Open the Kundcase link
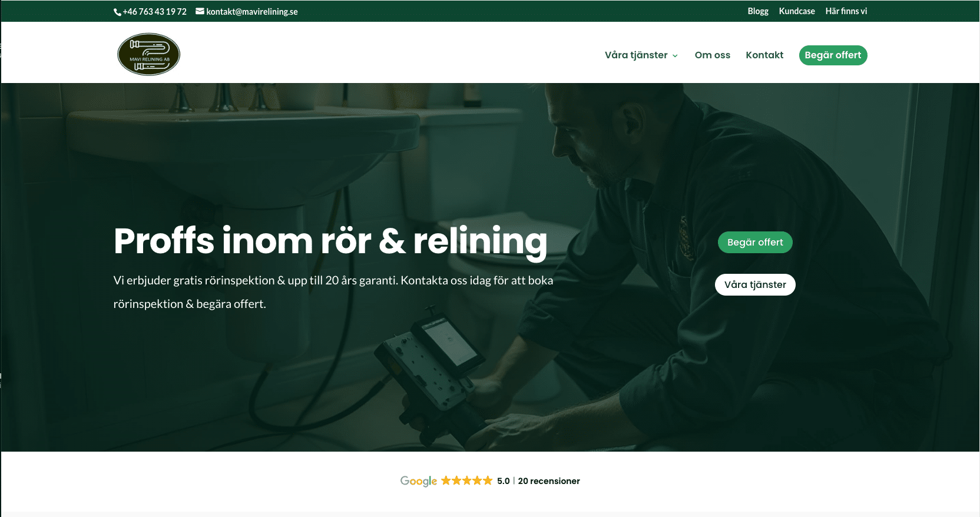This screenshot has height=517, width=980. click(797, 11)
